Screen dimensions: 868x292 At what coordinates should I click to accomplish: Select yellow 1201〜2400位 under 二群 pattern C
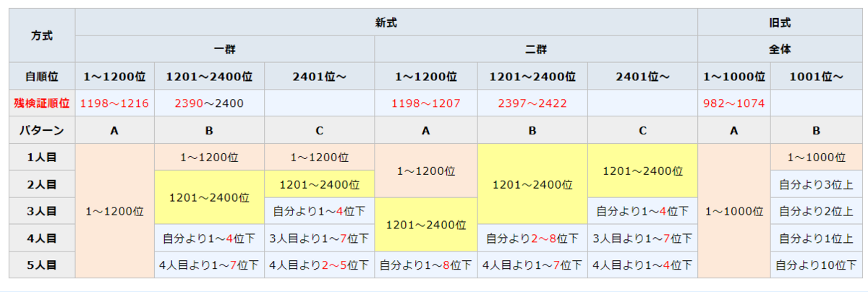(x=642, y=171)
